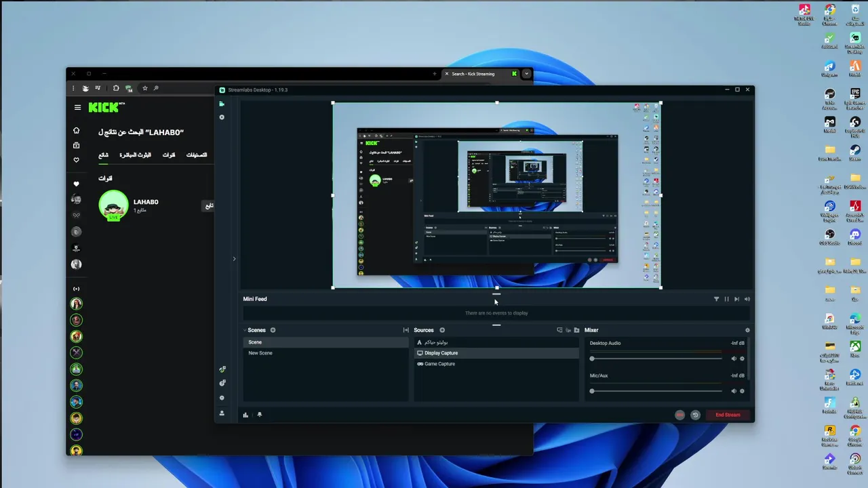Open the performance stats bar-chart icon
Viewport: 868px width, 488px height.
(x=245, y=415)
